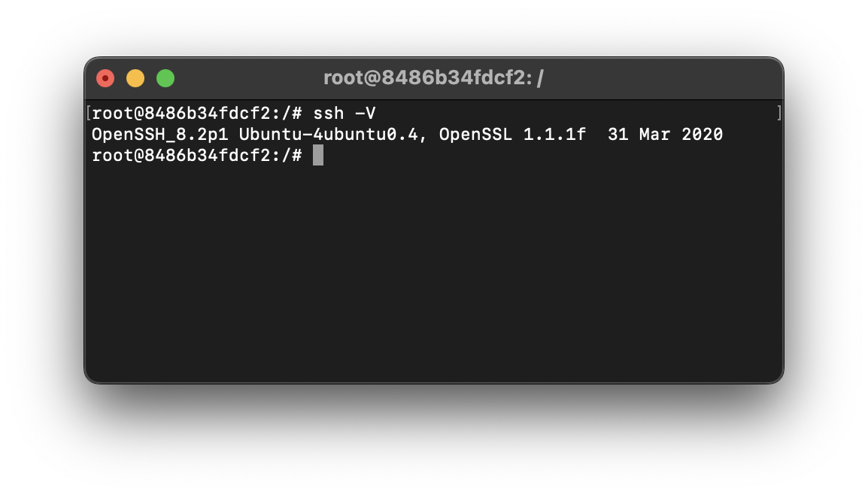
Task: Click the left bracket scroll marker
Action: coord(89,113)
